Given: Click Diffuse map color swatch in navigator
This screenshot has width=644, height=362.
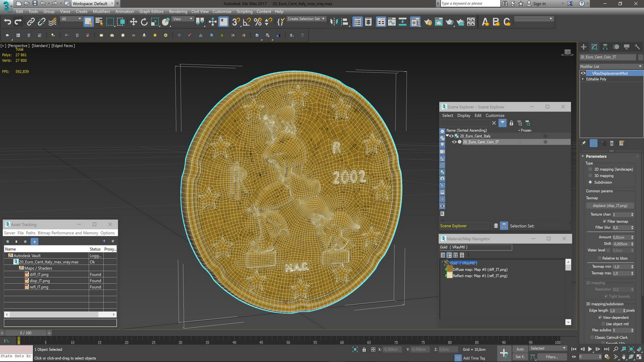Looking at the screenshot, I should [449, 269].
